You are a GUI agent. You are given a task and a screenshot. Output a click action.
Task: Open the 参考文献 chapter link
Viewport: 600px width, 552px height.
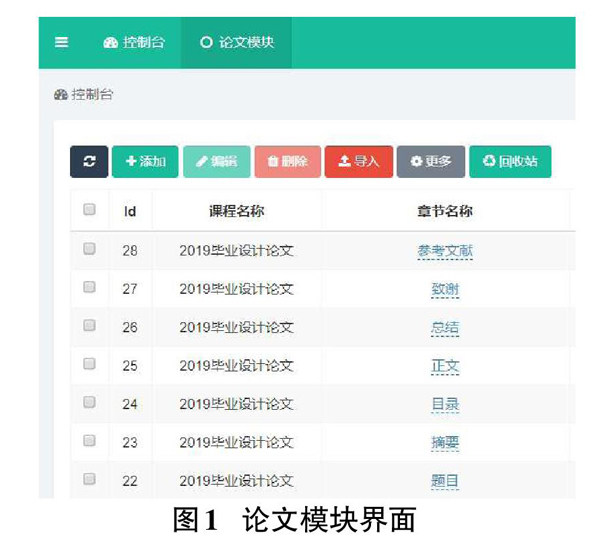445,251
